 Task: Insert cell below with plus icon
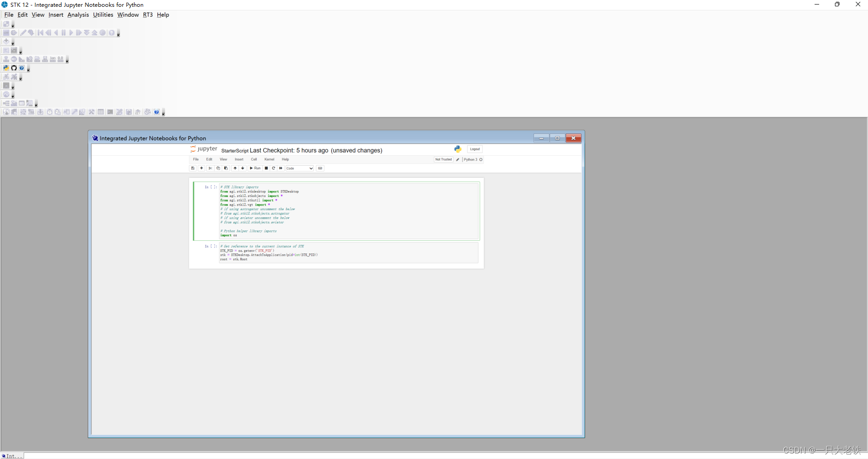point(201,168)
